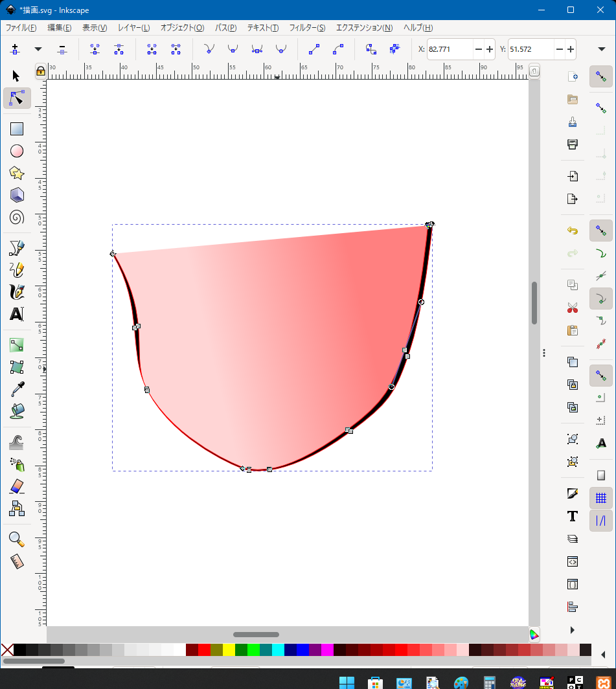616x689 pixels.
Task: Expand the command bar overflow arrow
Action: (572, 630)
